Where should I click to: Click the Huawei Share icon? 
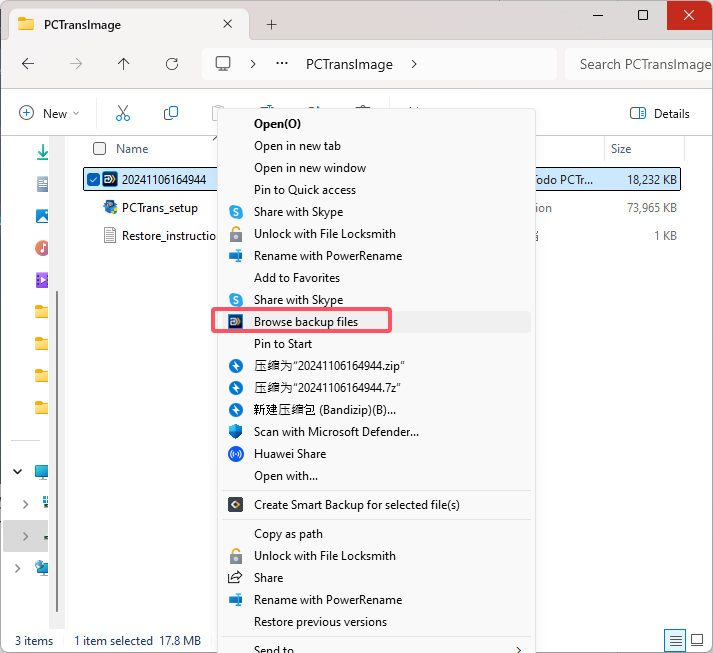coord(236,454)
